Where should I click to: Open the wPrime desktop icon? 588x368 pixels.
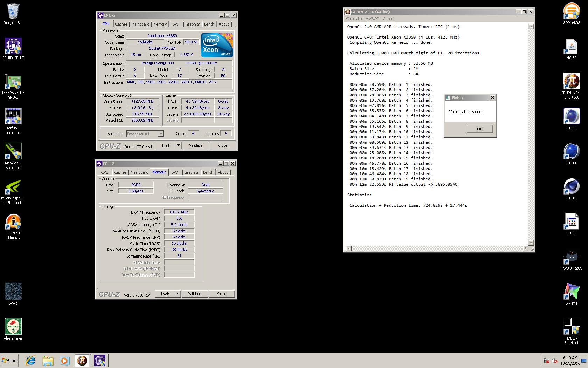coord(572,294)
